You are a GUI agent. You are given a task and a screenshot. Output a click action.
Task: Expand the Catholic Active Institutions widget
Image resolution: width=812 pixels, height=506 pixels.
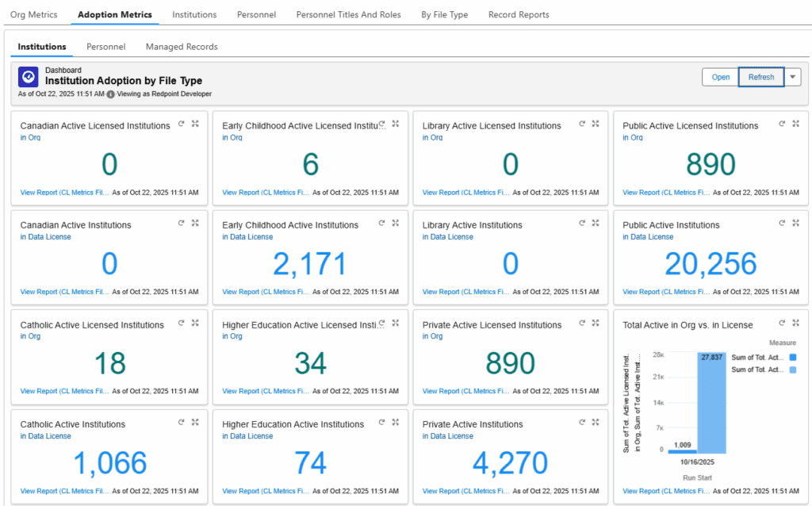(196, 422)
